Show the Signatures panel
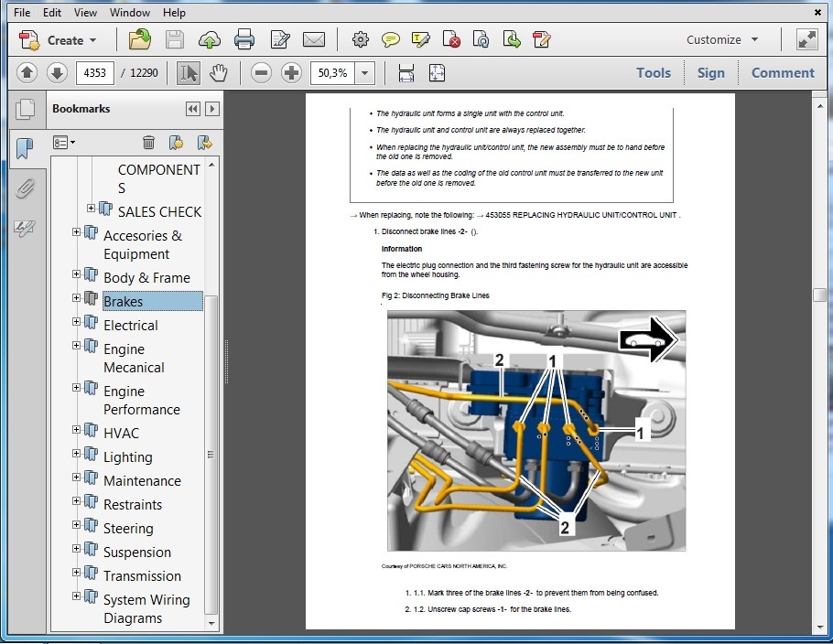Image resolution: width=833 pixels, height=644 pixels. [x=25, y=229]
